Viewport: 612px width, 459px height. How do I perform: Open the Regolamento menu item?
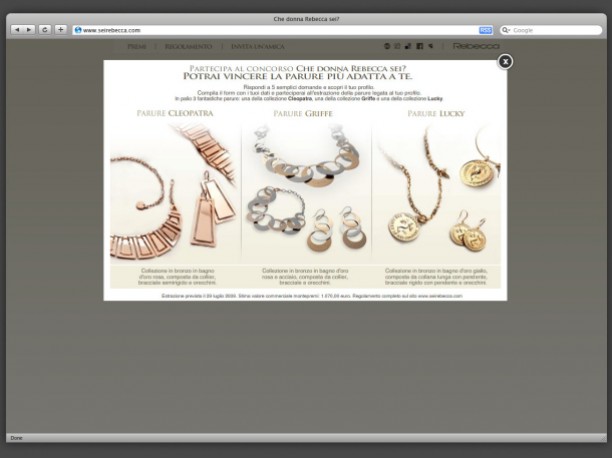[189, 46]
